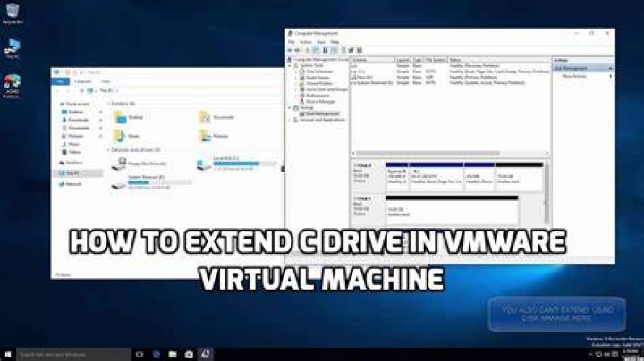Select Local Disk (C:) drive
The width and height of the screenshot is (644, 361).
click(x=237, y=164)
